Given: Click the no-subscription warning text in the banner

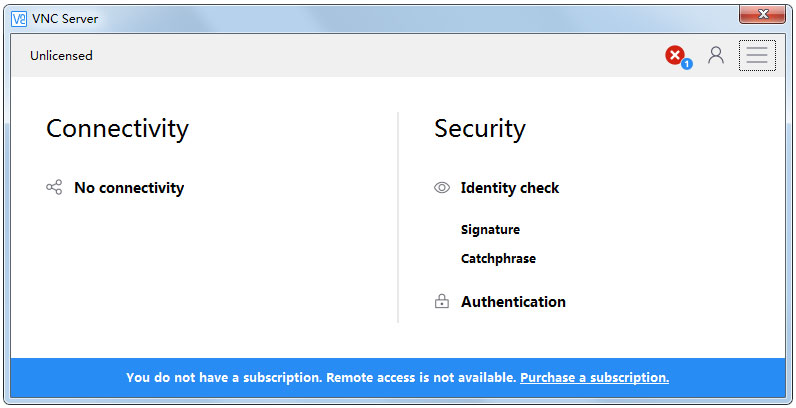Looking at the screenshot, I should 321,378.
